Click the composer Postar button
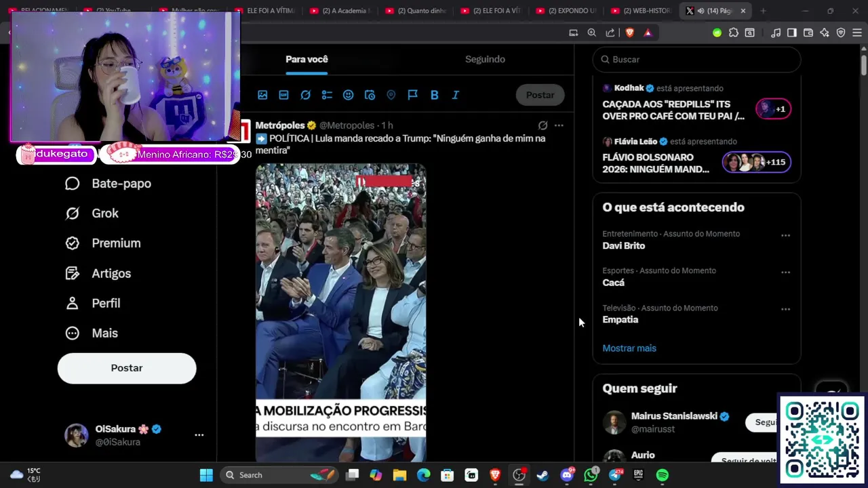This screenshot has width=868, height=488. point(540,95)
